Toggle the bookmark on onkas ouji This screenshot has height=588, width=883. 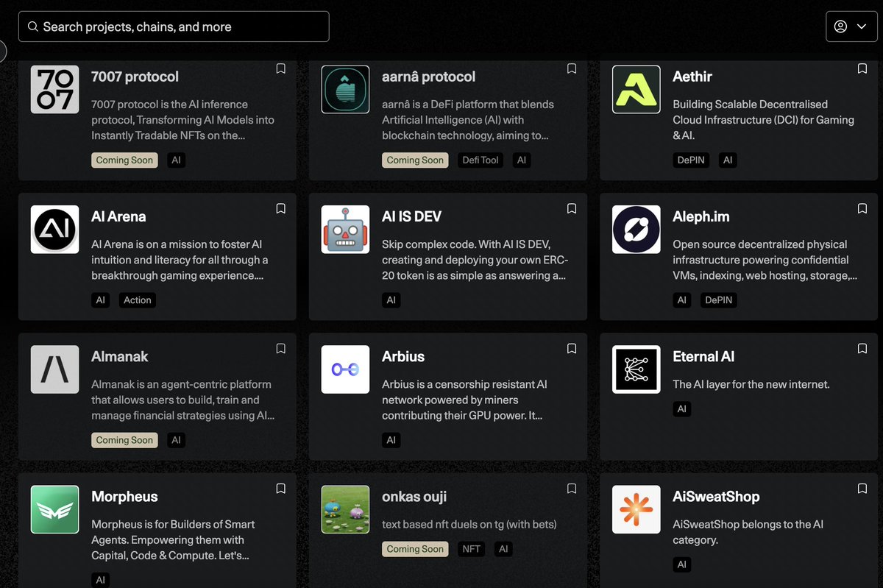(571, 488)
